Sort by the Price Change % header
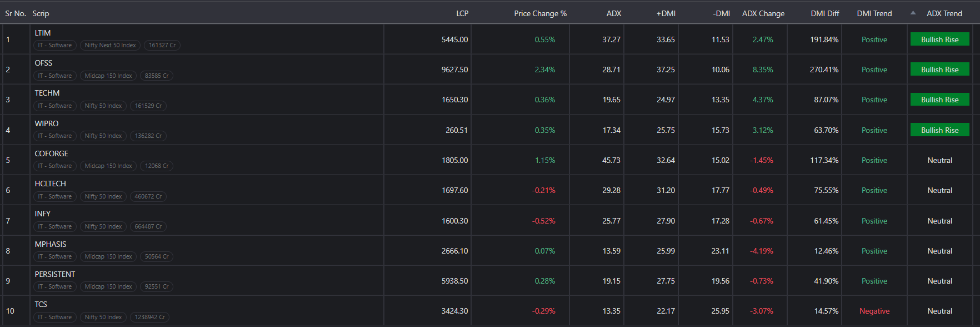 (x=541, y=13)
